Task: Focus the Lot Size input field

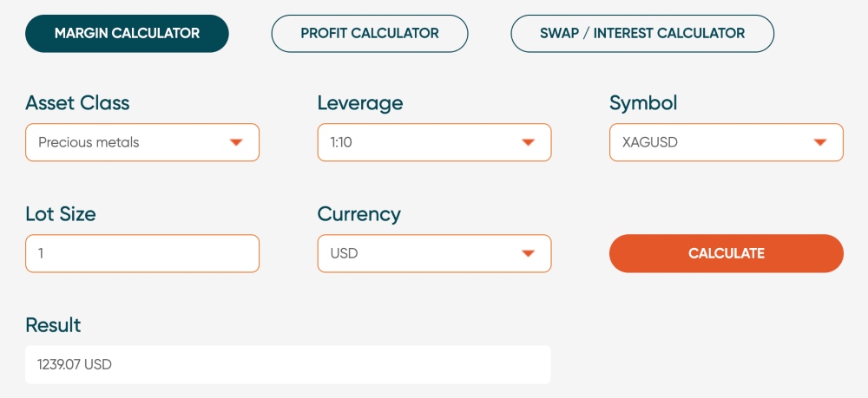Action: pyautogui.click(x=142, y=253)
